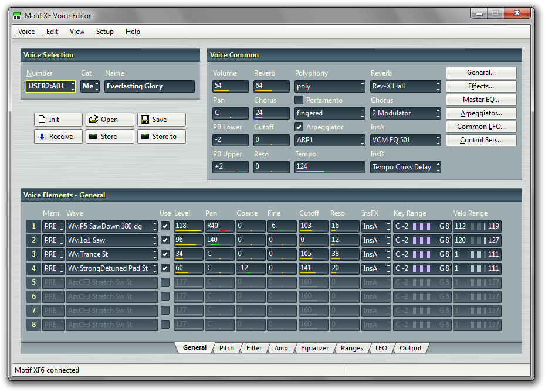
Task: Switch to the Pitch tab
Action: coord(226,348)
